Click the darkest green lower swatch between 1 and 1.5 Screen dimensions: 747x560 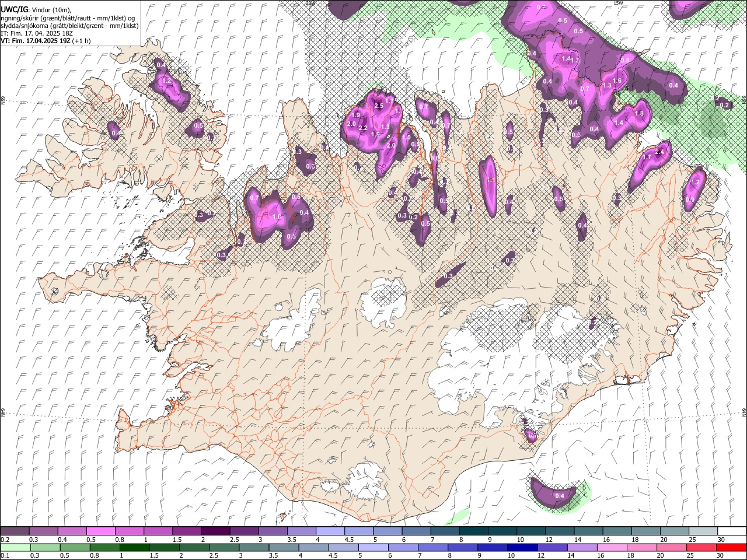tap(135, 547)
